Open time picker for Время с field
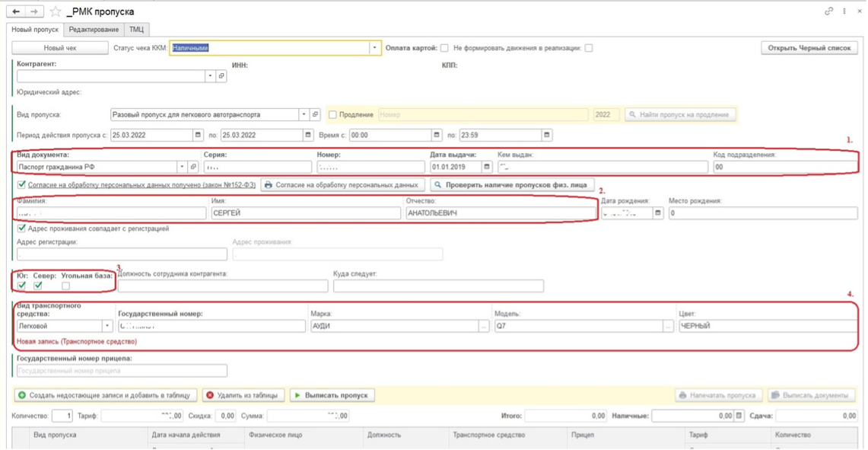Viewport: 868px width, 450px height. [x=437, y=135]
